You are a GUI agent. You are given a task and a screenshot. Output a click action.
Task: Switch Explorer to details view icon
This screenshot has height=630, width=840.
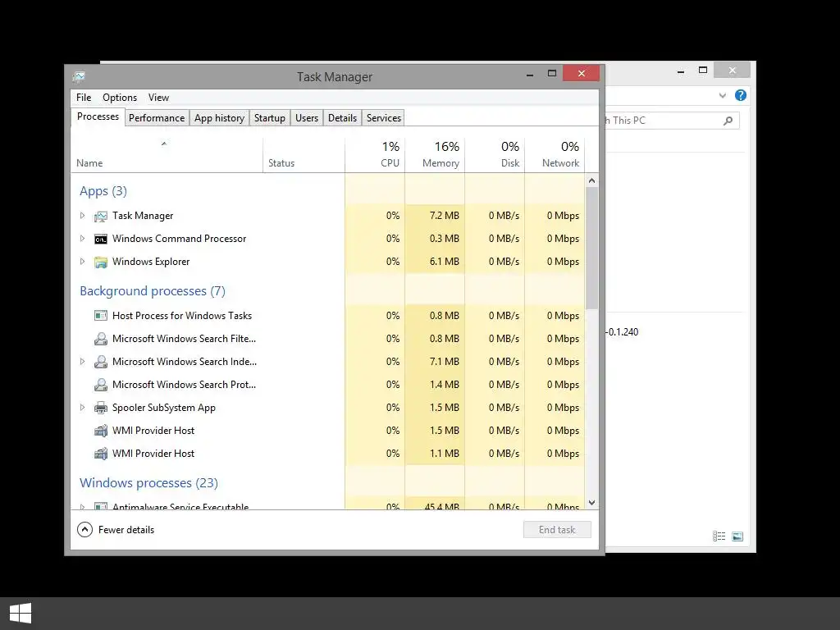[x=719, y=536]
